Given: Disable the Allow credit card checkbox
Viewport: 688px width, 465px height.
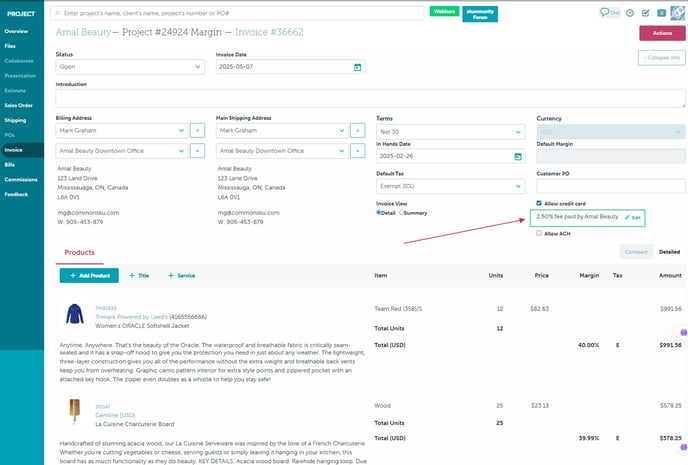Looking at the screenshot, I should (540, 202).
